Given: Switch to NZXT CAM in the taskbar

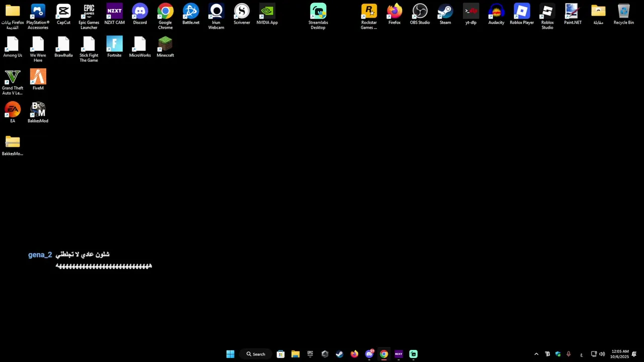Looking at the screenshot, I should tap(398, 354).
